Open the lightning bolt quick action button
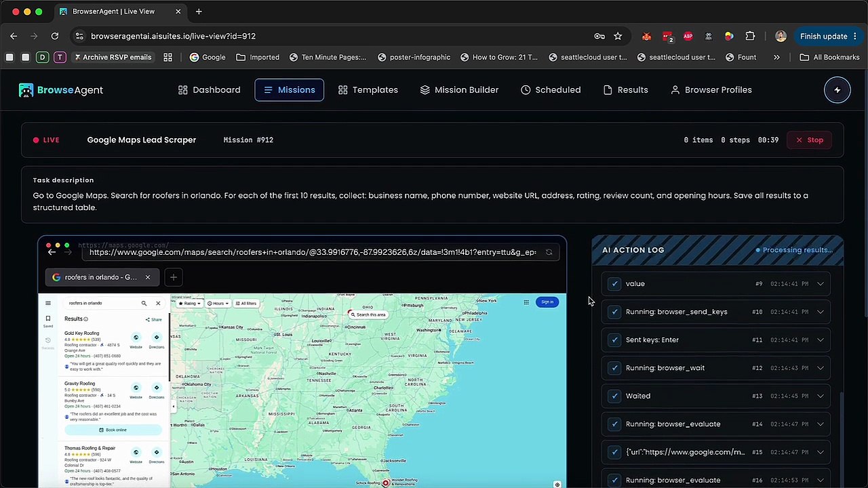The image size is (868, 488). (837, 90)
